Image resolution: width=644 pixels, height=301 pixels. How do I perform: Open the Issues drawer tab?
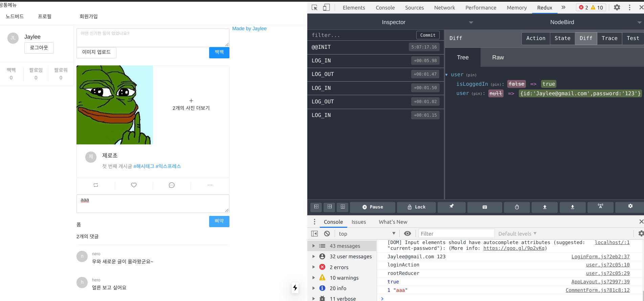click(359, 222)
